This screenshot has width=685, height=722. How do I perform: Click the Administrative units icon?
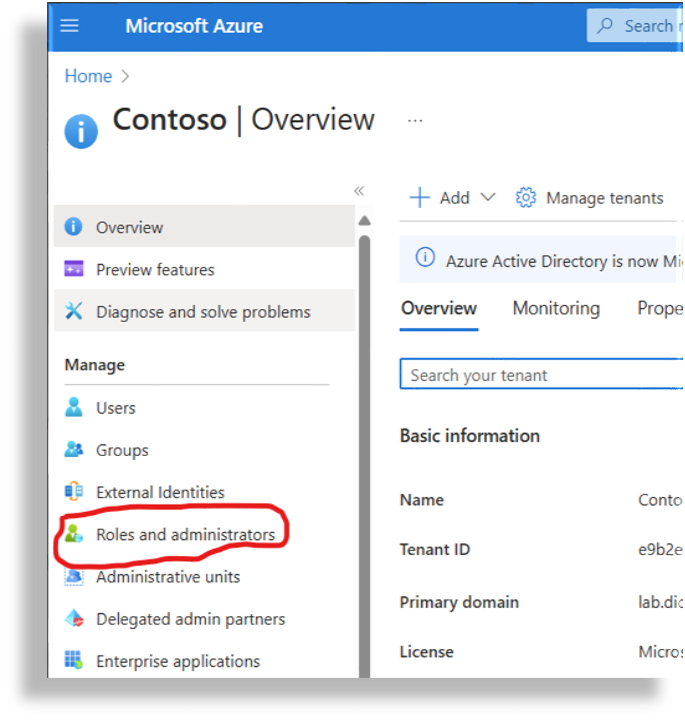coord(73,577)
